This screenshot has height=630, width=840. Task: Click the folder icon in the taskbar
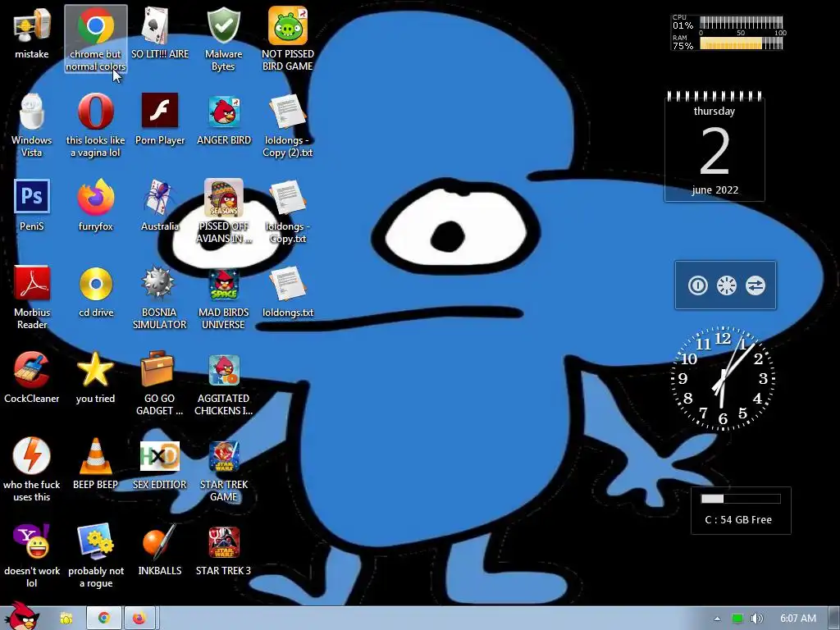click(66, 619)
